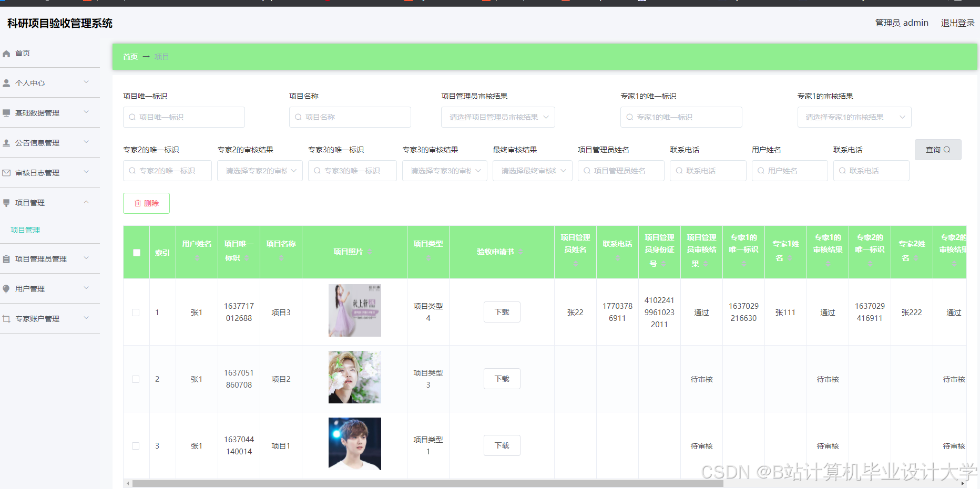The height and width of the screenshot is (489, 980).
Task: Click 下载 button for 项目1
Action: click(x=502, y=445)
